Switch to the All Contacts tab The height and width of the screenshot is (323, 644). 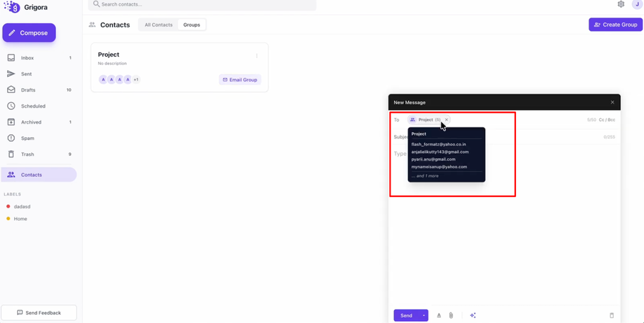point(158,25)
